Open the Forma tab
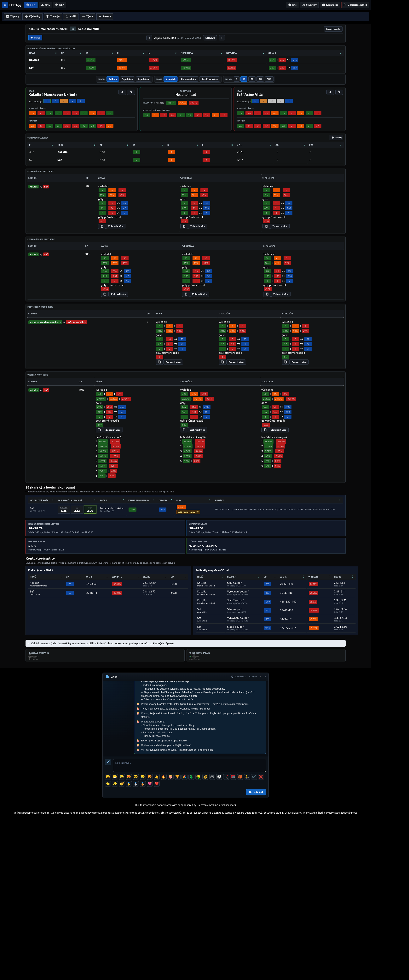Viewport: 409px width, 980px height. point(105,16)
